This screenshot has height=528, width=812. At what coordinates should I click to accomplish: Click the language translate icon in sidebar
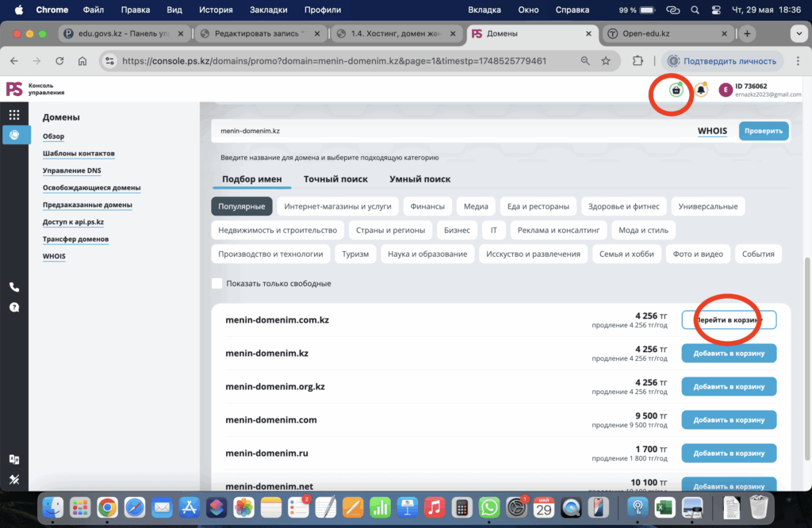pyautogui.click(x=14, y=459)
